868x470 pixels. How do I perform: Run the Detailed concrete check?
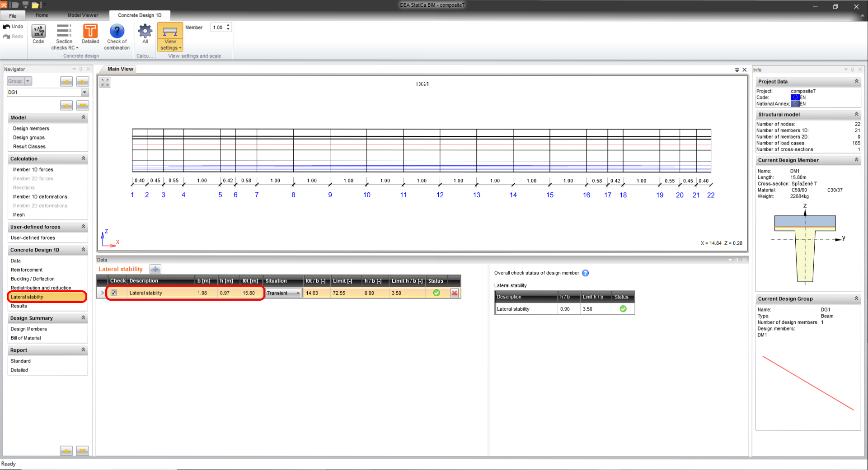click(x=90, y=34)
